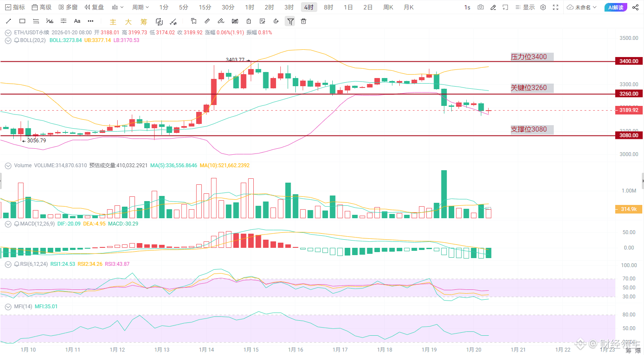Screen dimensions: 644x355
Task: Toggle the MACD alert bell icon
Action: (x=17, y=224)
